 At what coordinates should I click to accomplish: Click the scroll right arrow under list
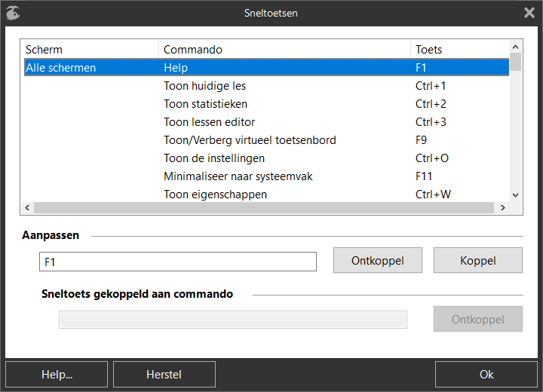click(x=503, y=208)
